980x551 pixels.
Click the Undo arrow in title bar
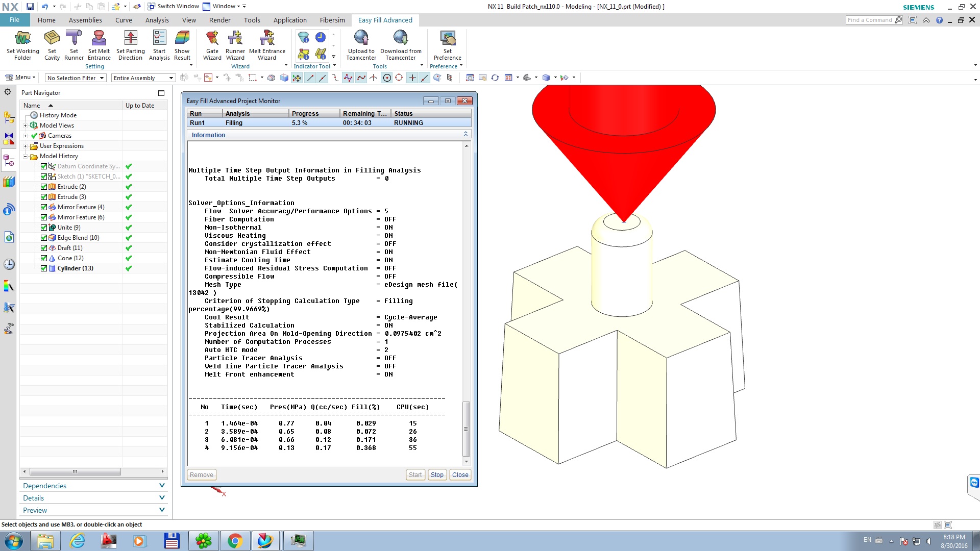tap(44, 7)
